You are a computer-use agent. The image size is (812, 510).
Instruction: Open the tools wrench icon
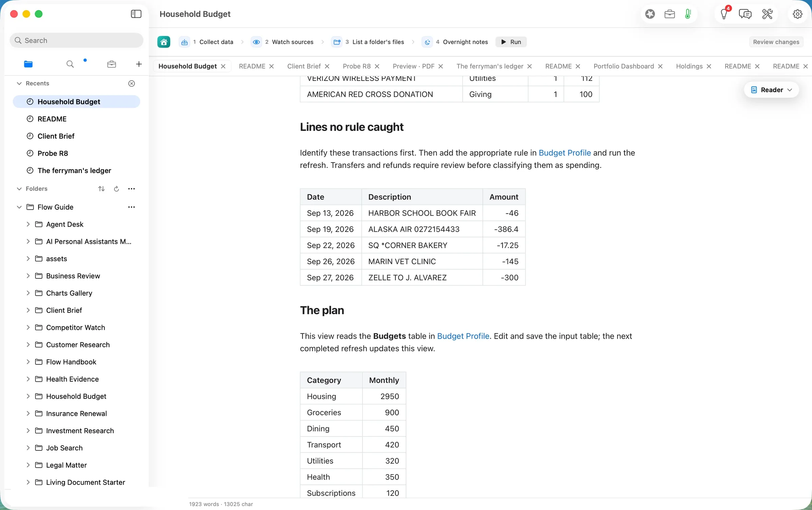point(767,14)
